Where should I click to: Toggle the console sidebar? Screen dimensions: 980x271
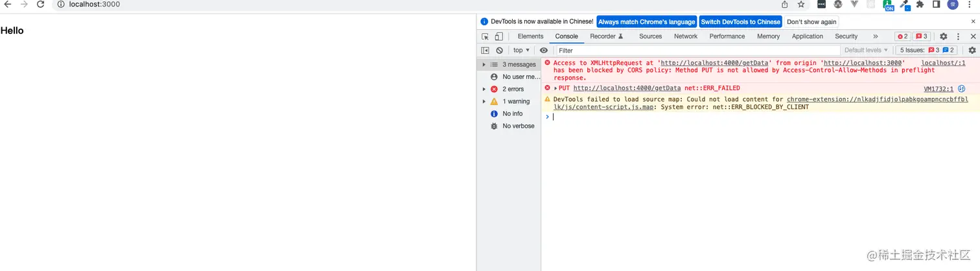point(485,50)
